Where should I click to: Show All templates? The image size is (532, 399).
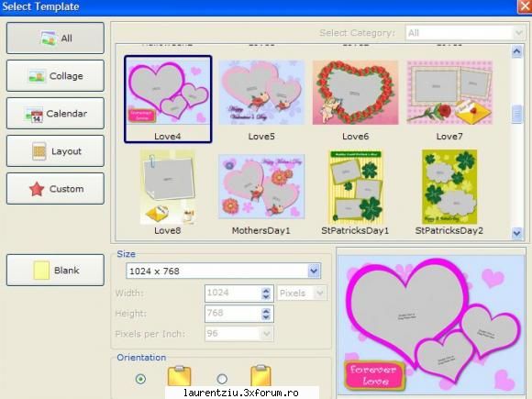click(x=55, y=38)
